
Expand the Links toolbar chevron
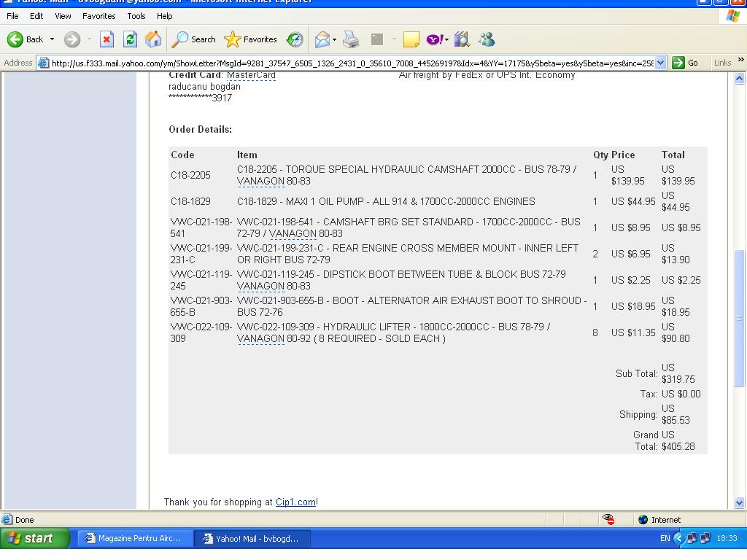pyautogui.click(x=741, y=60)
